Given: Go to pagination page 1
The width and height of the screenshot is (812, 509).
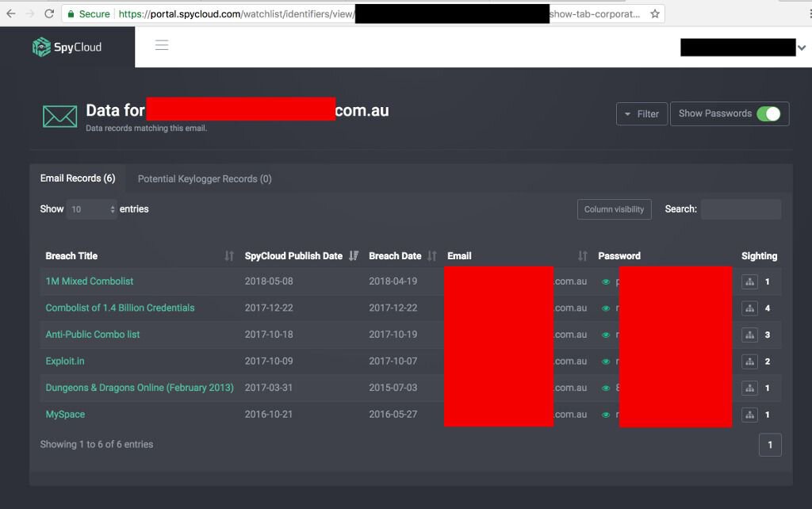Looking at the screenshot, I should point(770,445).
